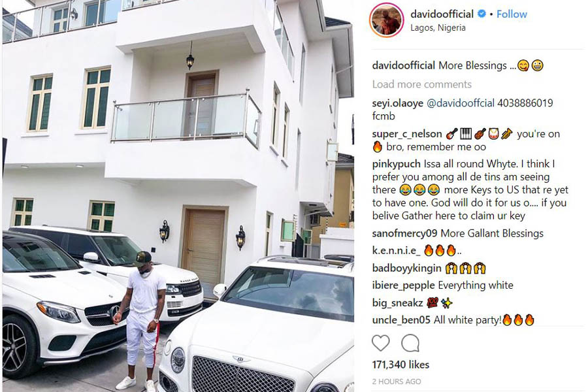This screenshot has height=392, width=588.
Task: Click the 2 hours ago timestamp
Action: (397, 382)
